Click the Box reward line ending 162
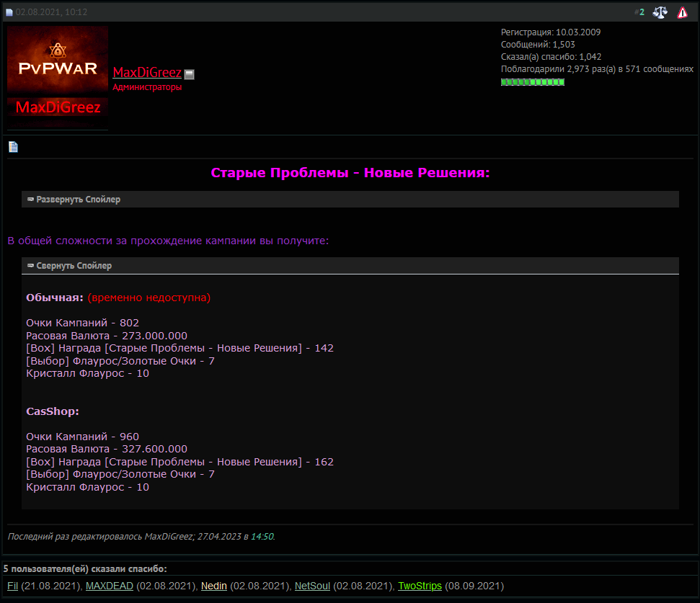700x603 pixels. 180,462
